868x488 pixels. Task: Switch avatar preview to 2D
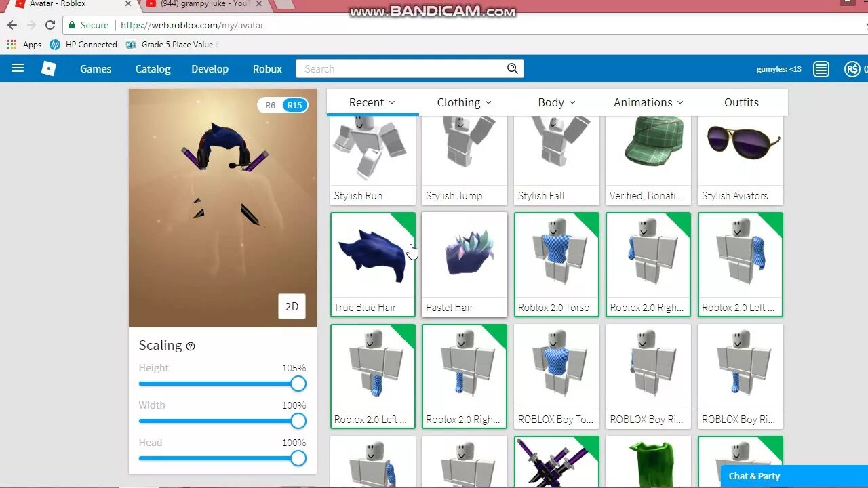tap(292, 306)
